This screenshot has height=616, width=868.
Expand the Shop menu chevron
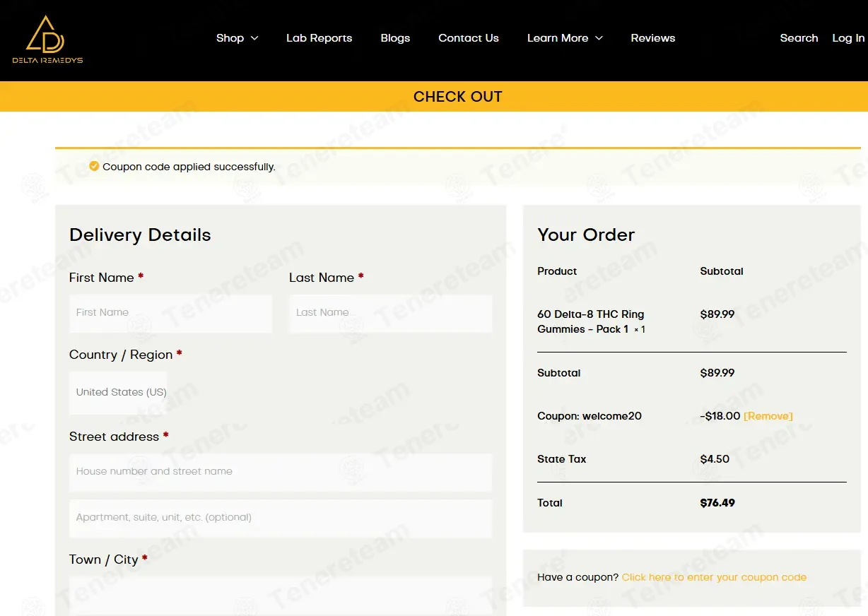[x=254, y=38]
